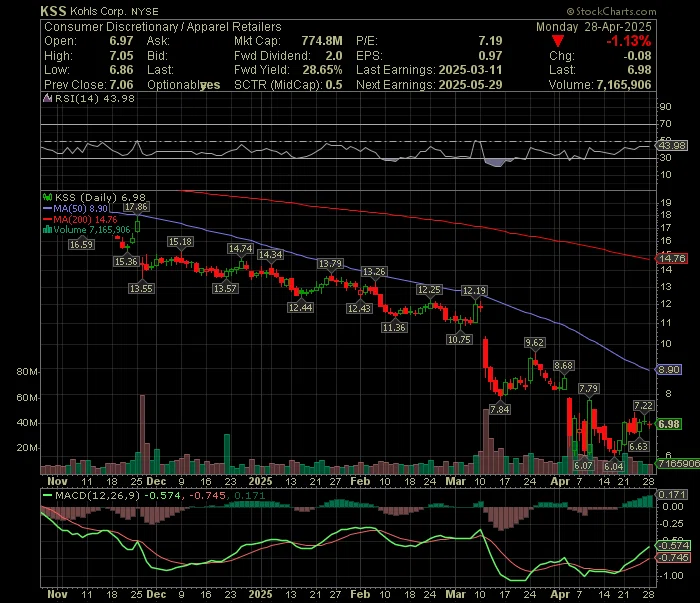The image size is (700, 603).
Task: Click the blue MA(50) legend line swatch
Action: 47,208
